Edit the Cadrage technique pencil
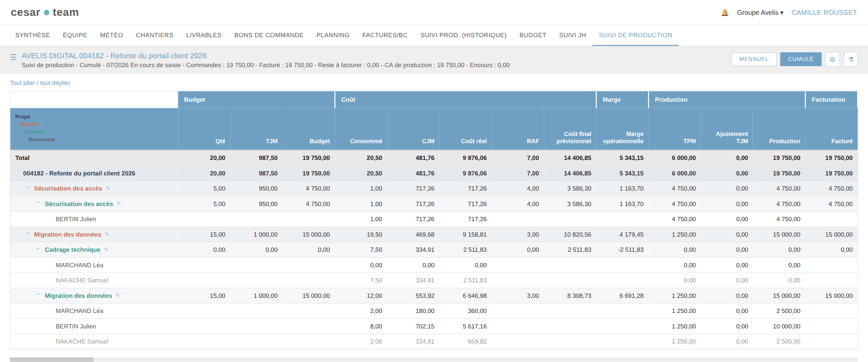 [106, 249]
